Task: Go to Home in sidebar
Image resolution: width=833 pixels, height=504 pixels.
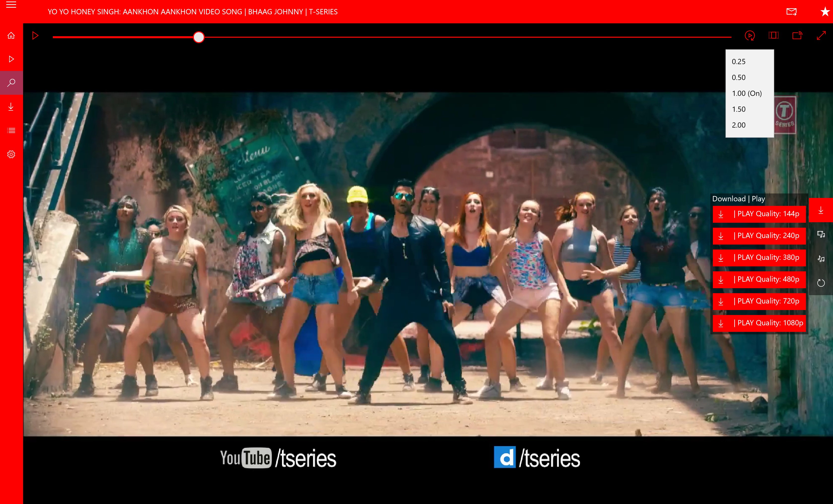Action: click(x=11, y=35)
